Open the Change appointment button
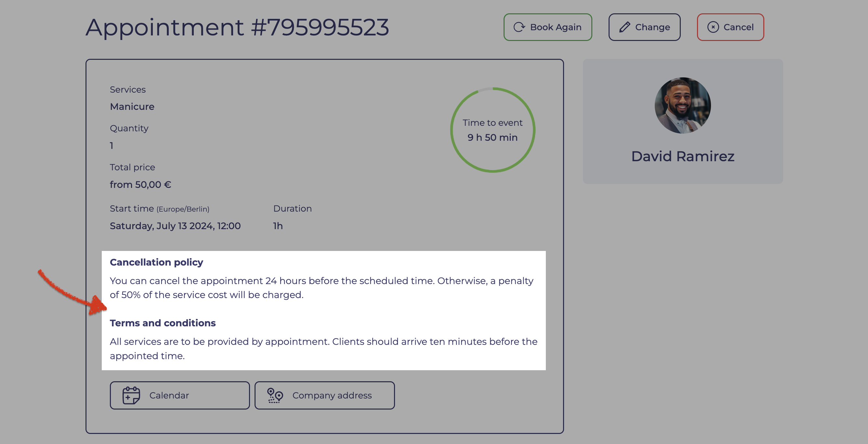Image resolution: width=868 pixels, height=444 pixels. 644,27
